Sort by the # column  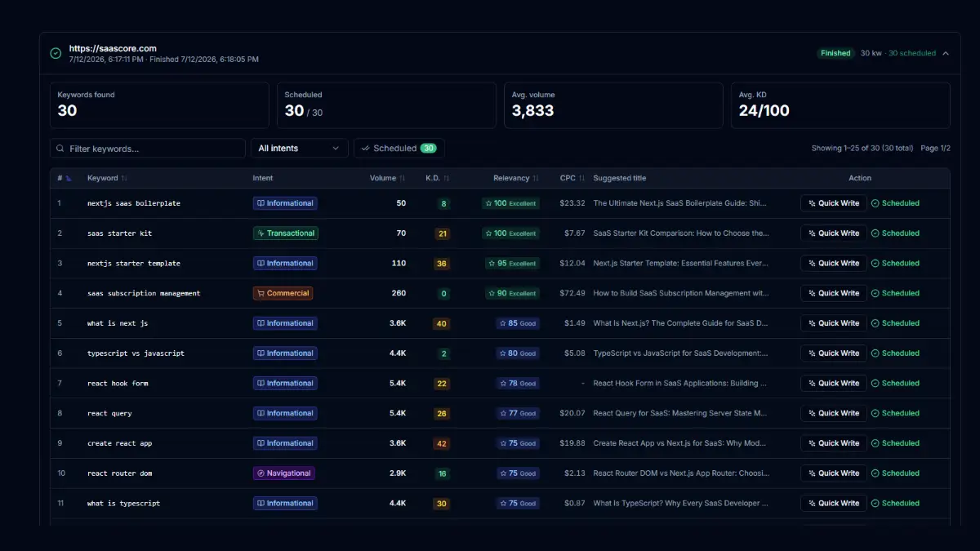click(64, 178)
